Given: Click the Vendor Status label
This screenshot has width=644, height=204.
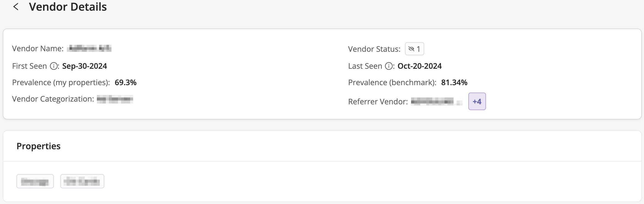Looking at the screenshot, I should (x=374, y=49).
